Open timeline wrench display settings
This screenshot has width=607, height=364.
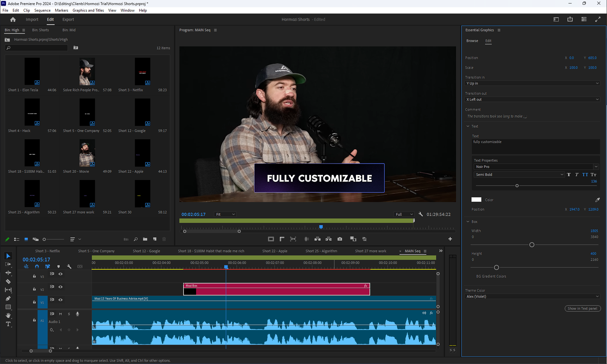point(69,266)
